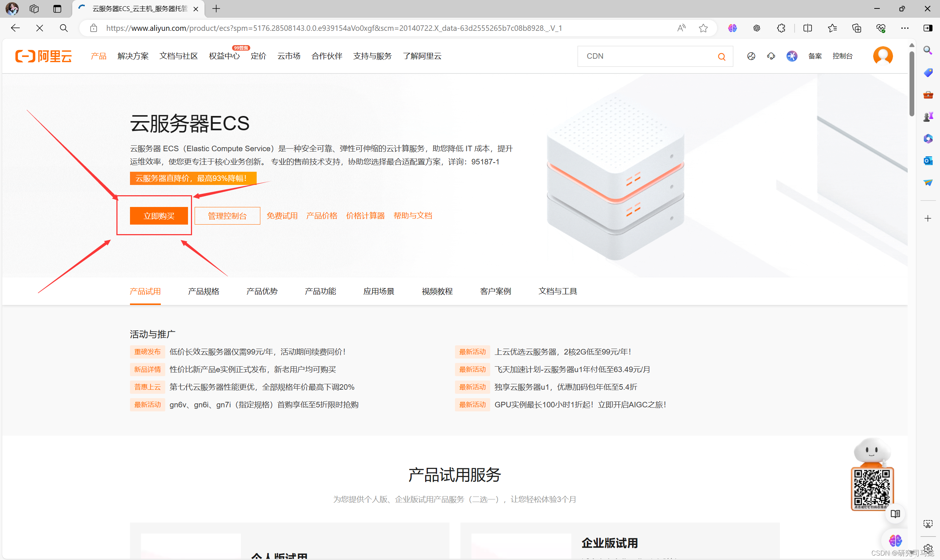Screen dimensions: 940x560
Task: Open 免费试用 link
Action: (282, 216)
